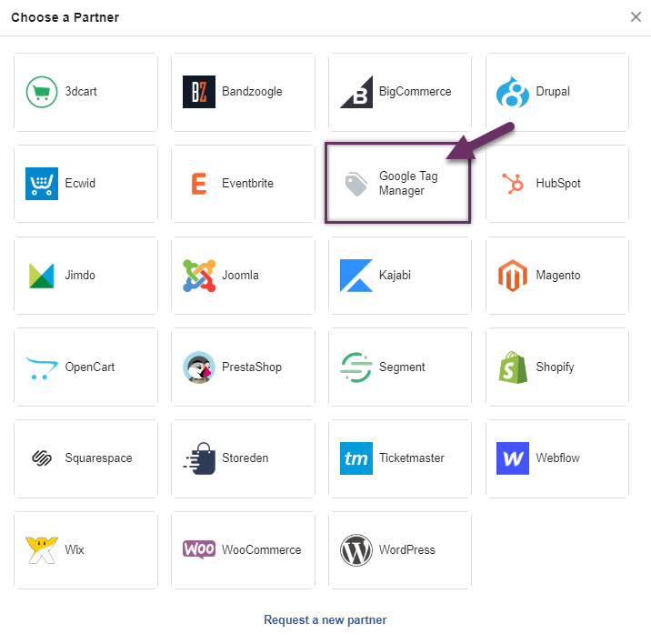This screenshot has height=644, width=651.
Task: Choose the HubSpot sprocket icon
Action: click(x=513, y=184)
